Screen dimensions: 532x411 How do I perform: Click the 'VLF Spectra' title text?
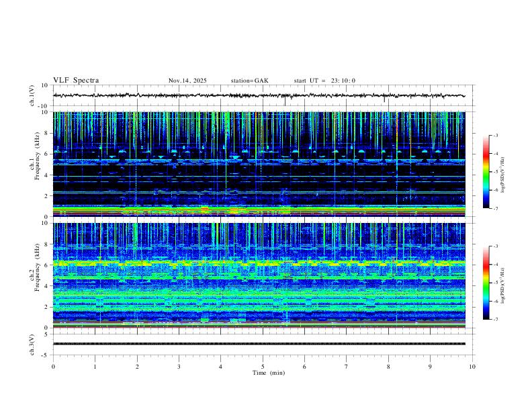coord(76,81)
